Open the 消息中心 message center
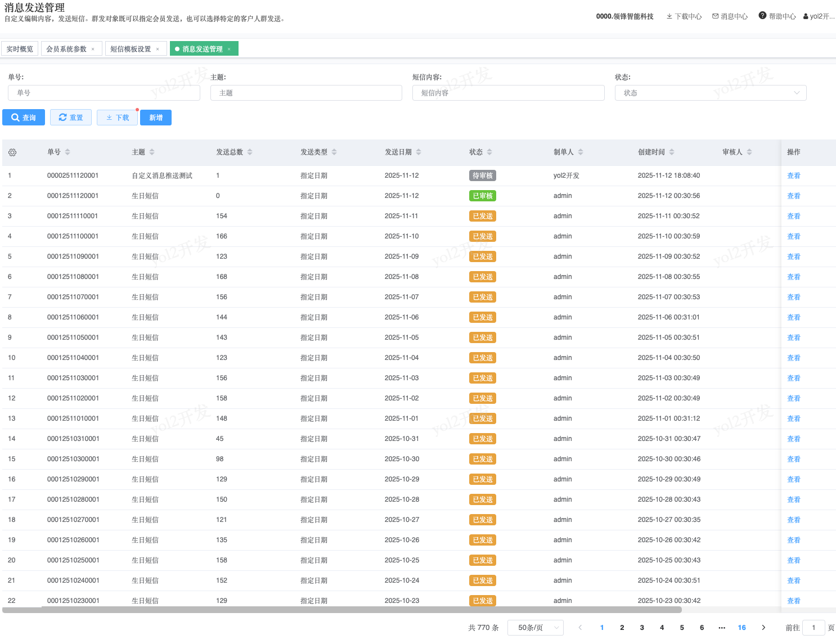 (730, 16)
